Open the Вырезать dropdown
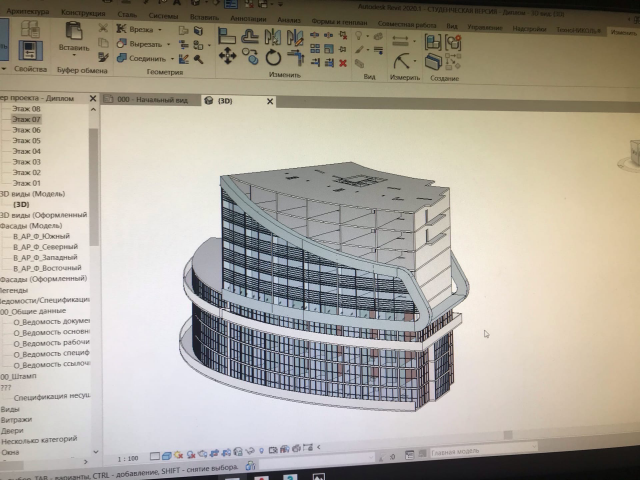This screenshot has width=640, height=480. click(168, 44)
